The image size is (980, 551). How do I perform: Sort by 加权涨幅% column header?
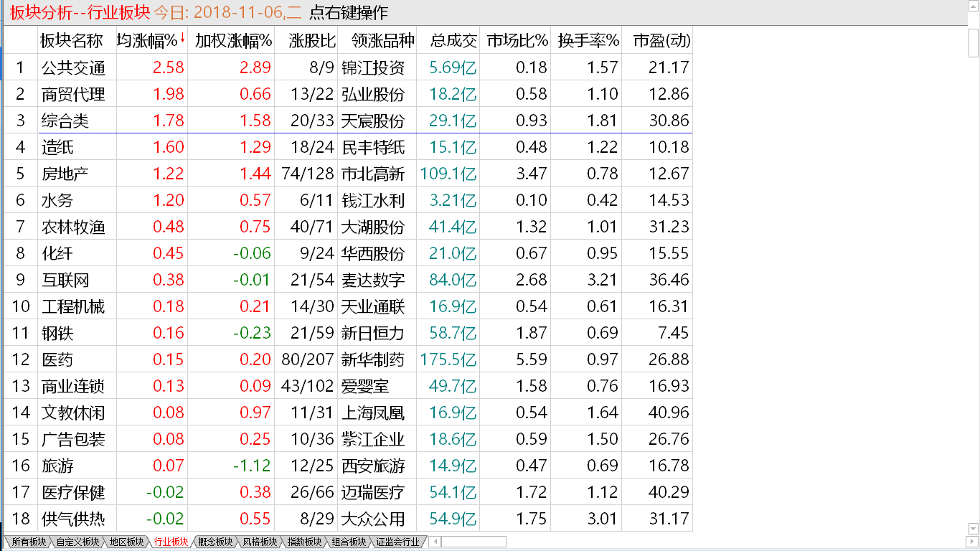(232, 41)
